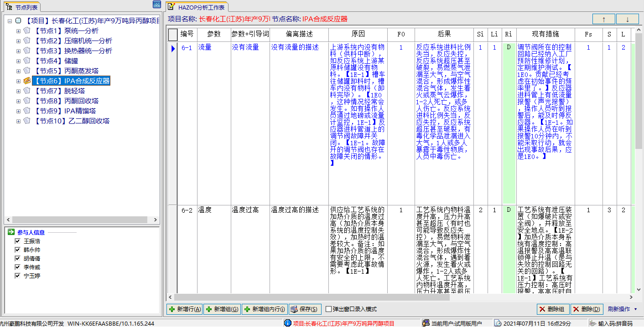The height and width of the screenshot is (327, 644).
Task: Move row up with the ↑ button
Action: (x=604, y=19)
